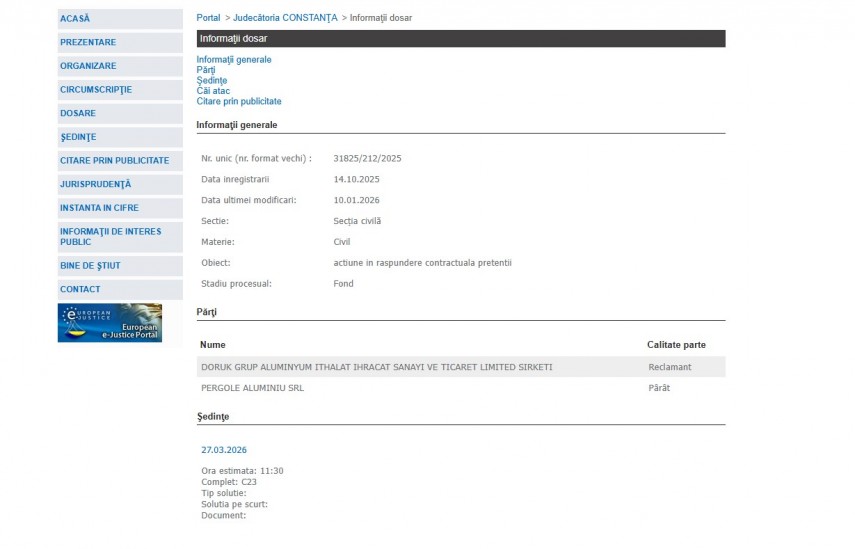Screen dimensions: 855x549
Task: Jump to Informații generale anchor link
Action: 234,60
